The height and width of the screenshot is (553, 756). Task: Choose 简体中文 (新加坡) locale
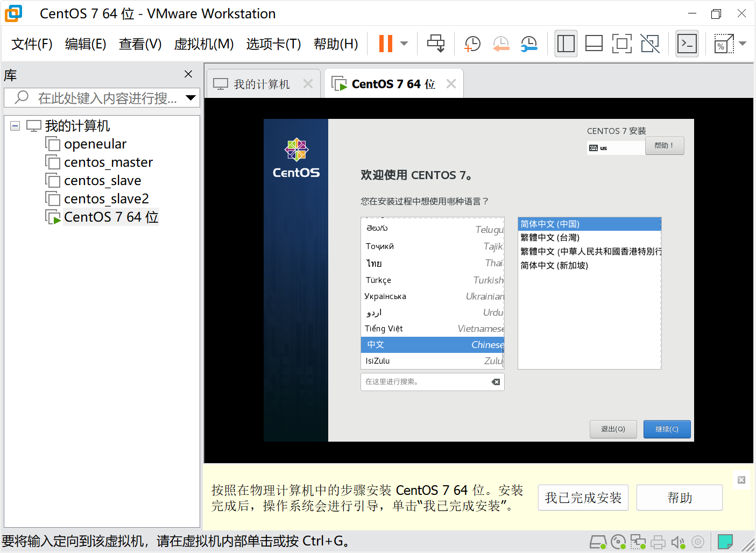(589, 265)
